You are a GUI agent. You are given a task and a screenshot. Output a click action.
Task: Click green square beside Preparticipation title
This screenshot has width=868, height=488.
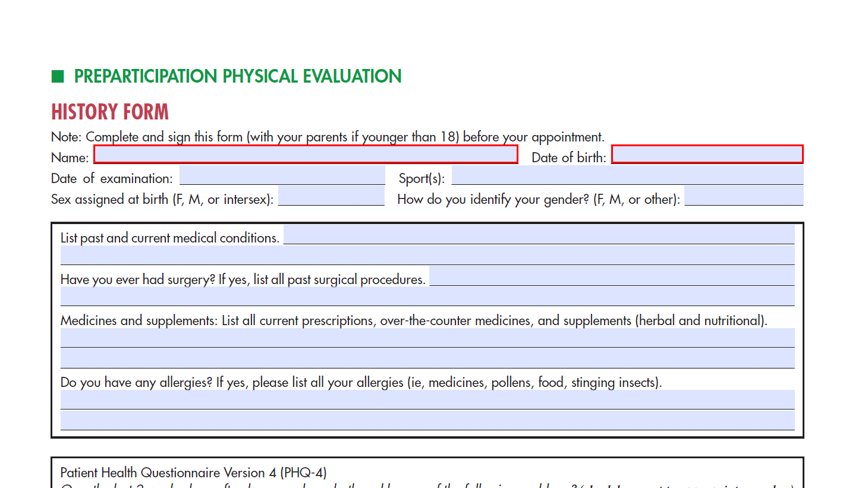point(58,76)
